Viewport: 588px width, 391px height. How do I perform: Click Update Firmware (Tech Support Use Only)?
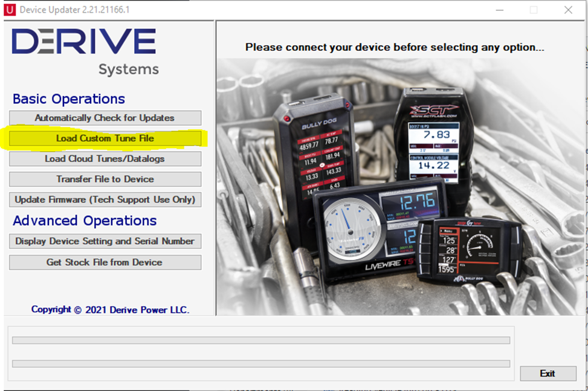(x=105, y=199)
